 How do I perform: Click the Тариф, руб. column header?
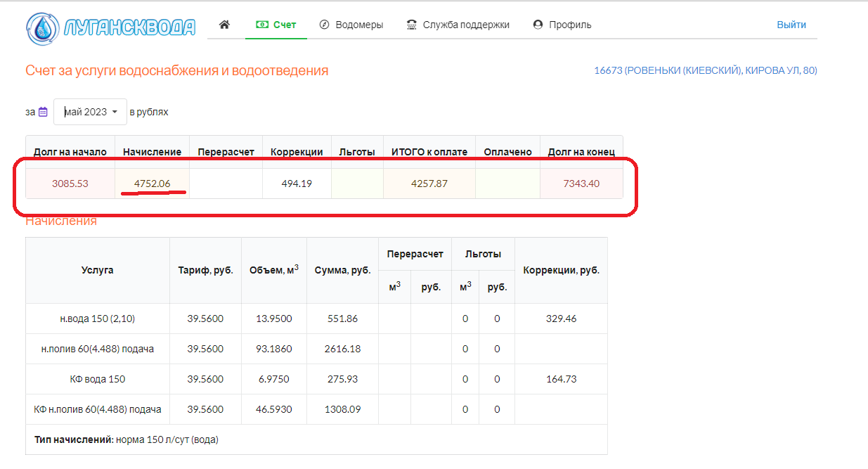tap(205, 270)
